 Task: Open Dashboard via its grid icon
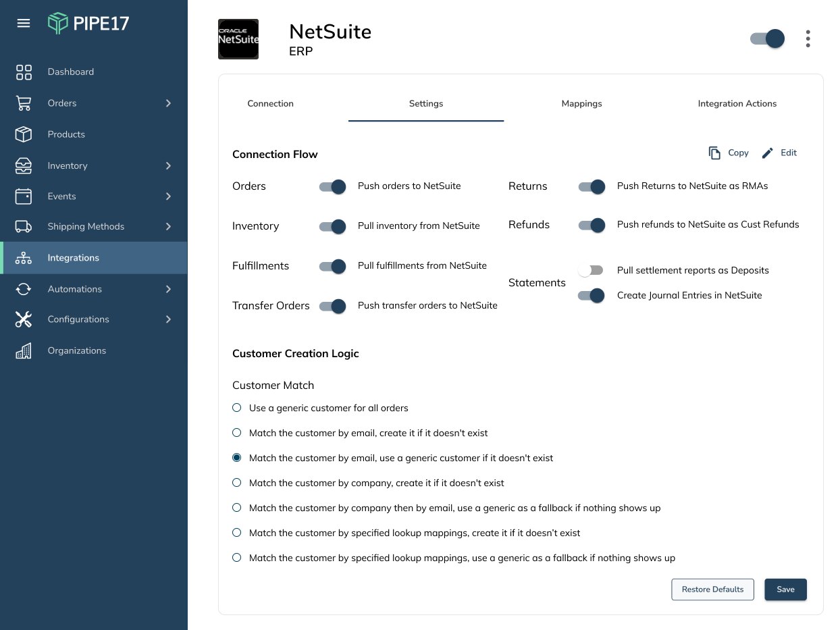tap(24, 72)
